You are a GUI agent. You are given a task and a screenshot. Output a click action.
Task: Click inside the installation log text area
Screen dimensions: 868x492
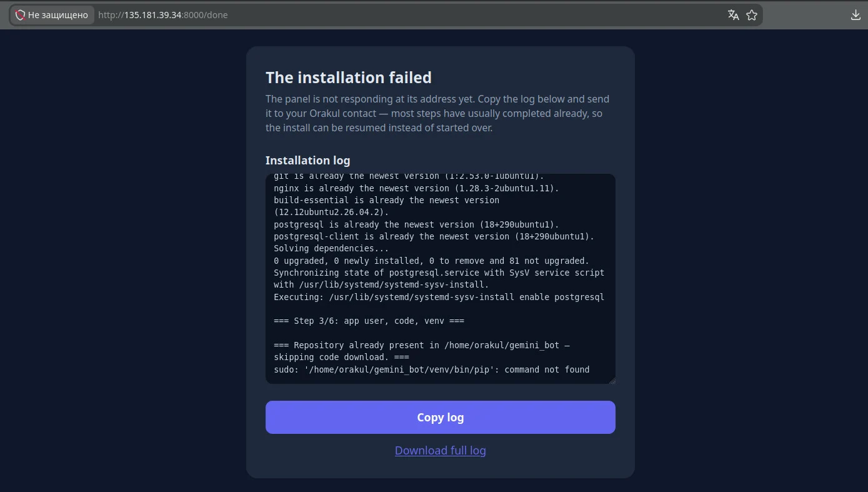441,279
